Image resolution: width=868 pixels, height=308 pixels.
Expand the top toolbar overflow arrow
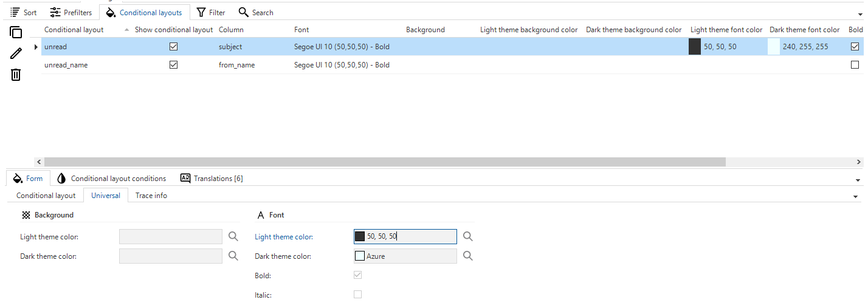tap(859, 14)
